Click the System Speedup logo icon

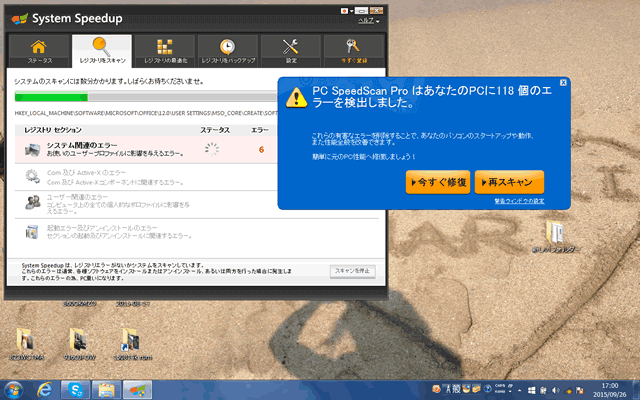point(20,19)
